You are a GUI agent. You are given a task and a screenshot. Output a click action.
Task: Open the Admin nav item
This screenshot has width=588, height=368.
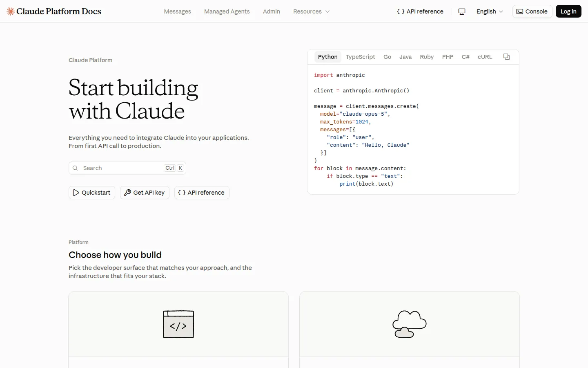[x=272, y=11]
